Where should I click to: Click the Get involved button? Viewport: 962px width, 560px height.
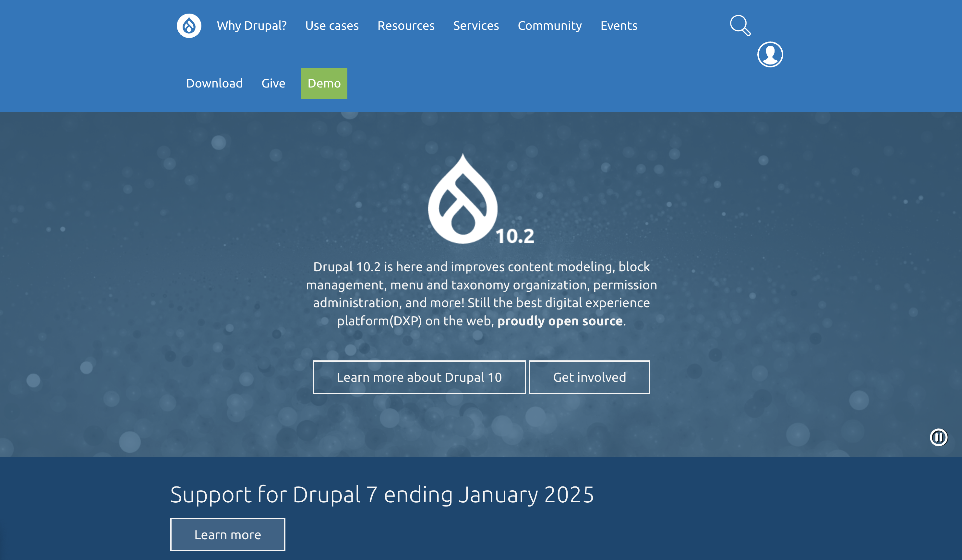(590, 377)
